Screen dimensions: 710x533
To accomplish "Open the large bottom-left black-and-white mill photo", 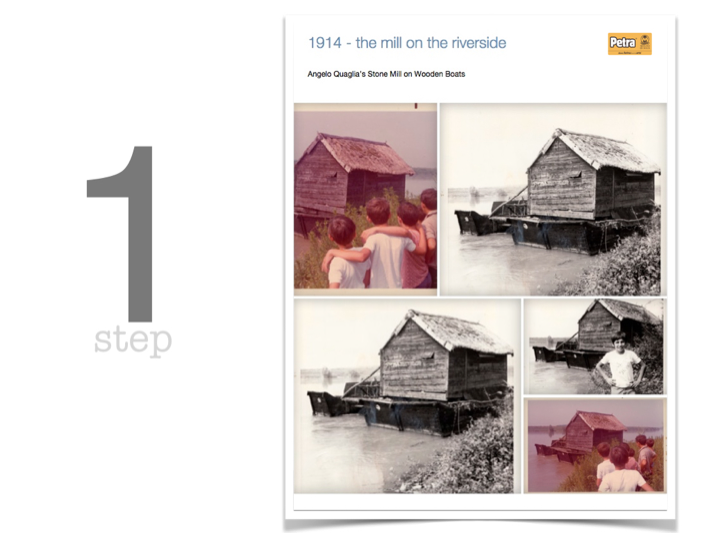I will tap(407, 396).
